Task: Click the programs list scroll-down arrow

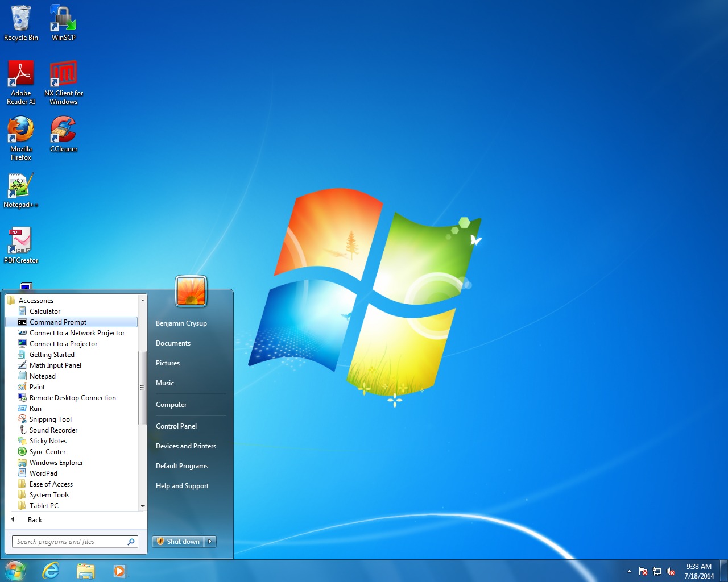Action: [x=143, y=506]
